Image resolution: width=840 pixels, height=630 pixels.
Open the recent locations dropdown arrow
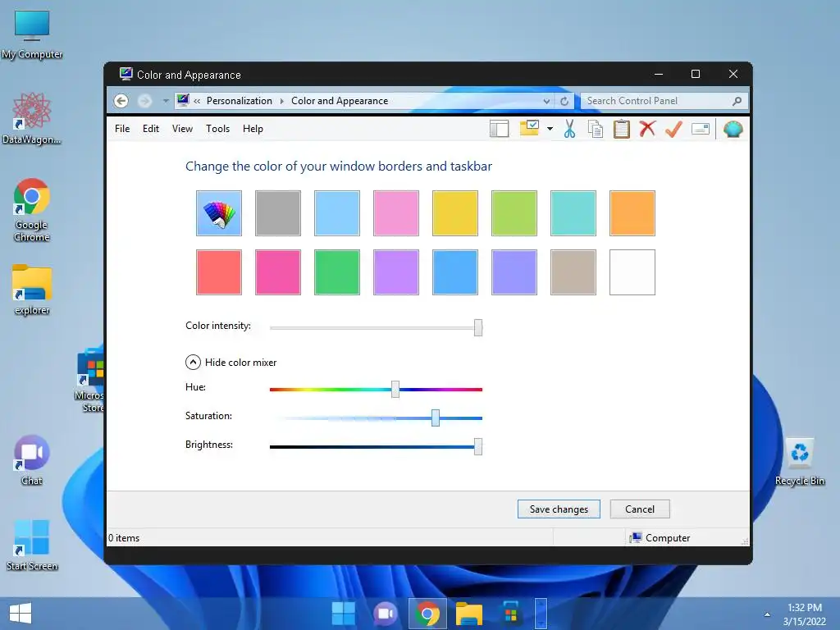tap(166, 101)
